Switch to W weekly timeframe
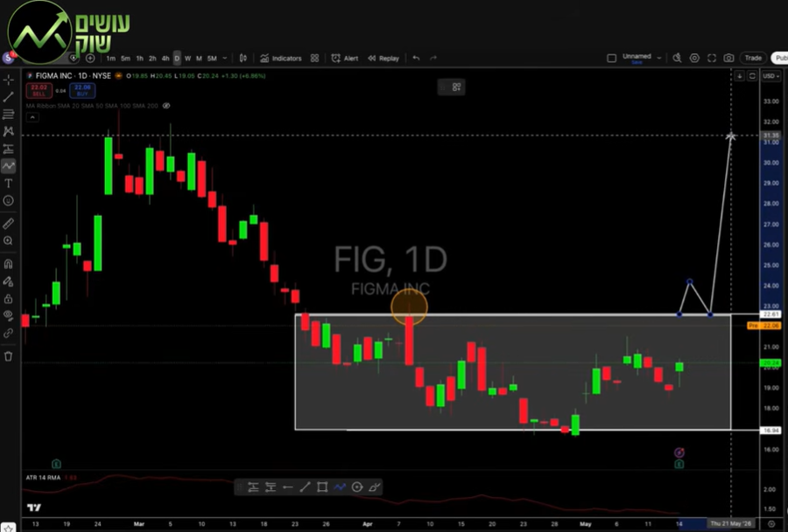 tap(187, 59)
